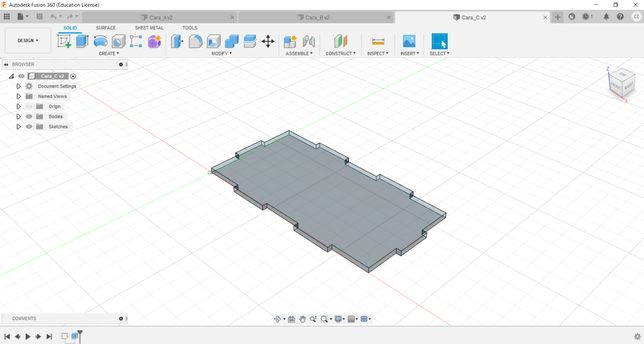Click the Create Sketch tool icon
The image size is (644, 344).
click(64, 41)
